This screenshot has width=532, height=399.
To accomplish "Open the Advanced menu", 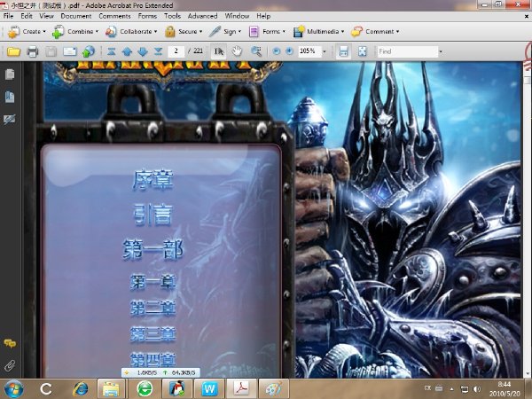I will tap(202, 16).
